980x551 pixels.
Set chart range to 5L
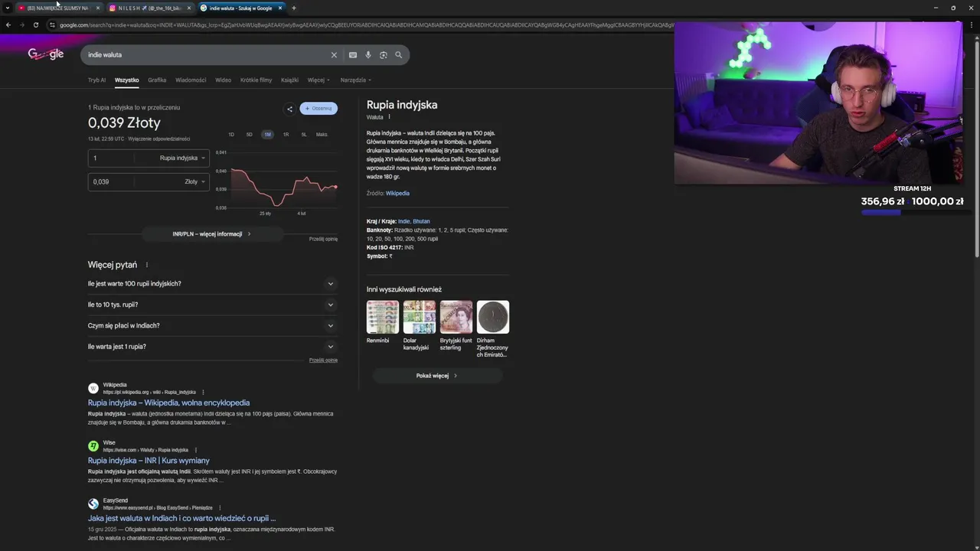click(x=304, y=135)
